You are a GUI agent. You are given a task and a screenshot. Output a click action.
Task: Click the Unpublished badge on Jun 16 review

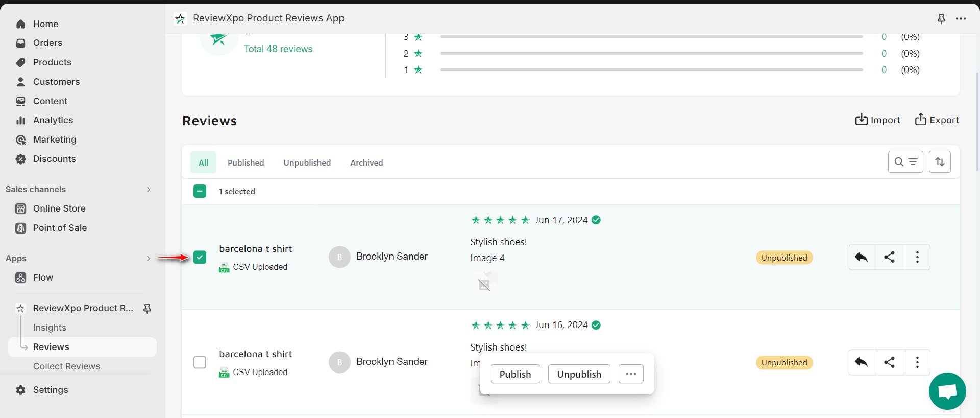click(x=784, y=363)
